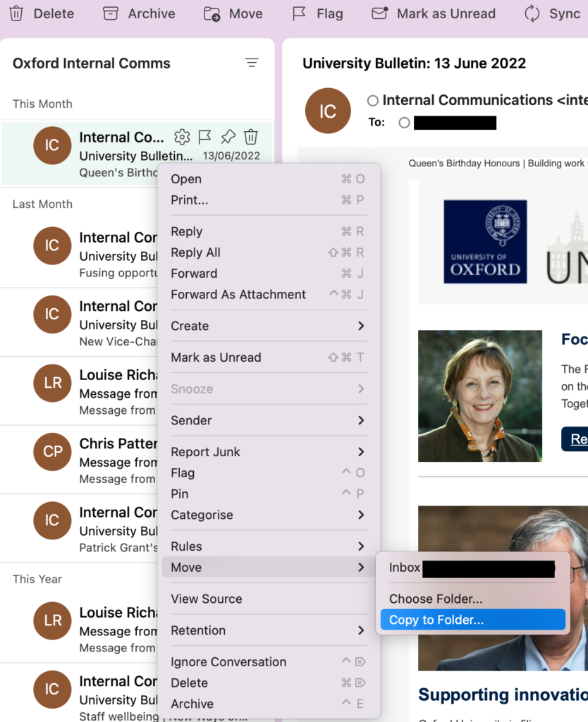Viewport: 588px width, 722px height.
Task: Click the gear icon on selected email
Action: point(182,137)
